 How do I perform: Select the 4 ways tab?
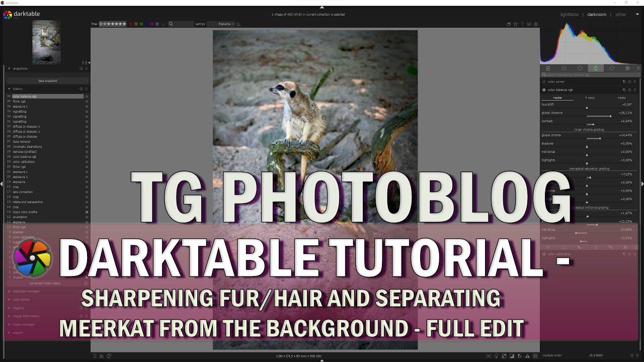point(590,98)
